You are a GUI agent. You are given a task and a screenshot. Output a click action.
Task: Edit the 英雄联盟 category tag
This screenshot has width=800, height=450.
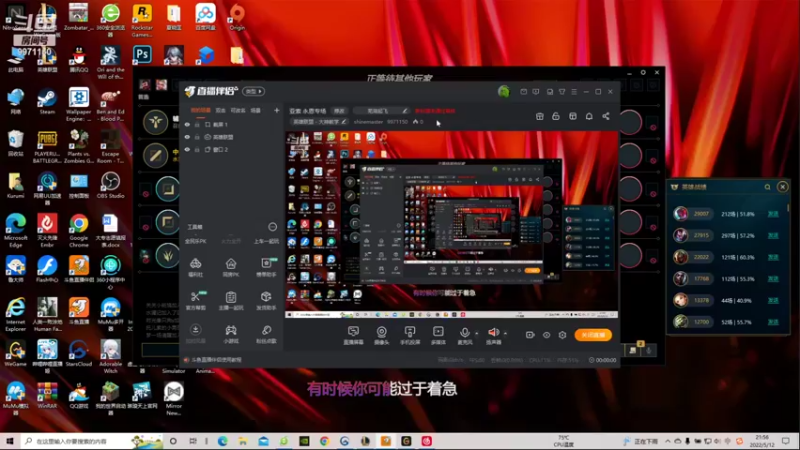point(319,122)
